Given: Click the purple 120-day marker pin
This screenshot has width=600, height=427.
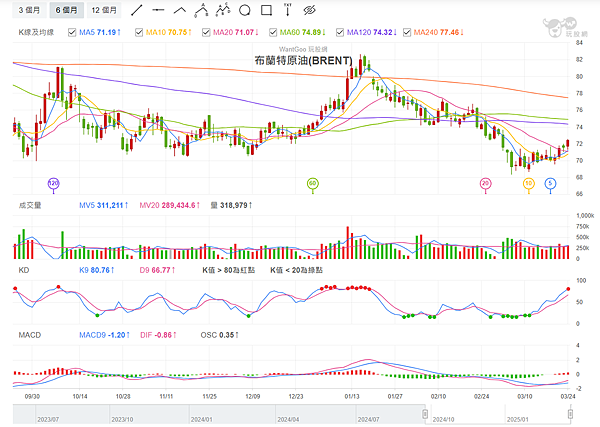Looking at the screenshot, I should (53, 184).
